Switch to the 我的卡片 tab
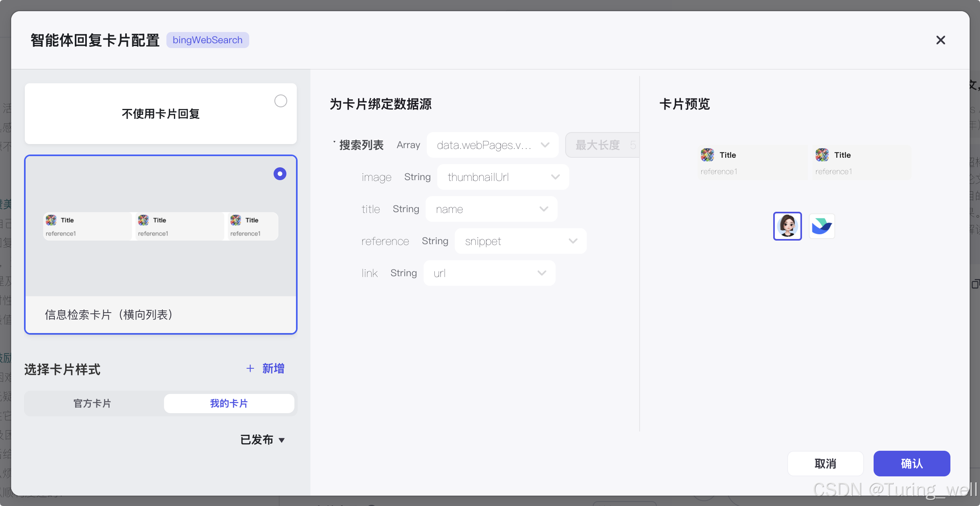This screenshot has width=980, height=506. 229,403
